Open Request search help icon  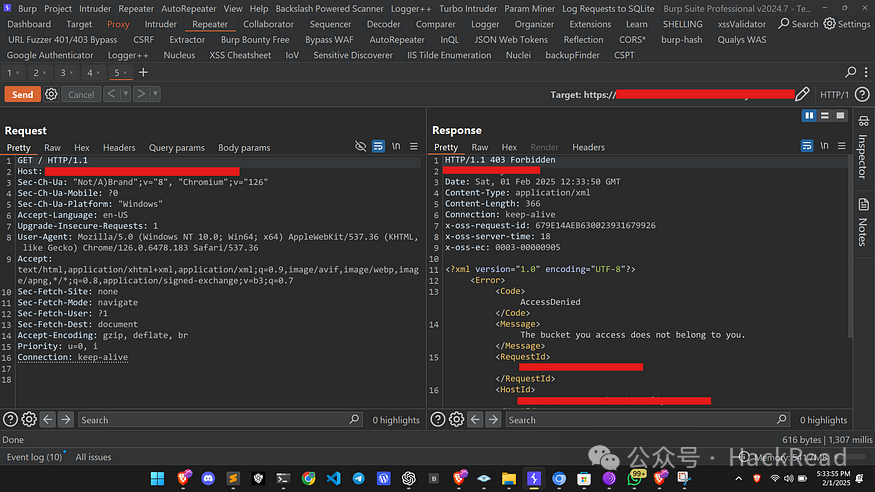(x=10, y=419)
